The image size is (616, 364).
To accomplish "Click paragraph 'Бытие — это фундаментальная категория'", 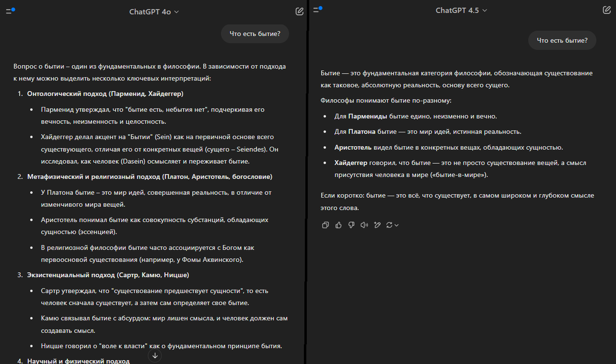I will click(457, 79).
